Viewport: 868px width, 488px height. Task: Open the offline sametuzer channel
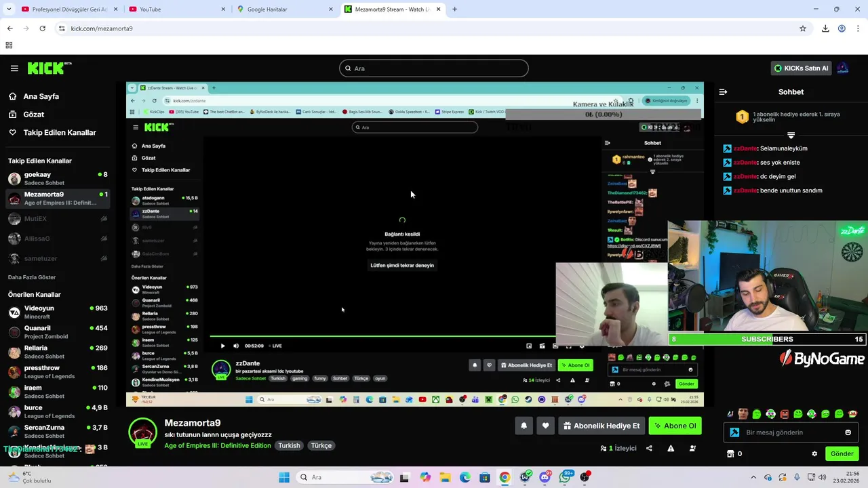[x=58, y=258]
